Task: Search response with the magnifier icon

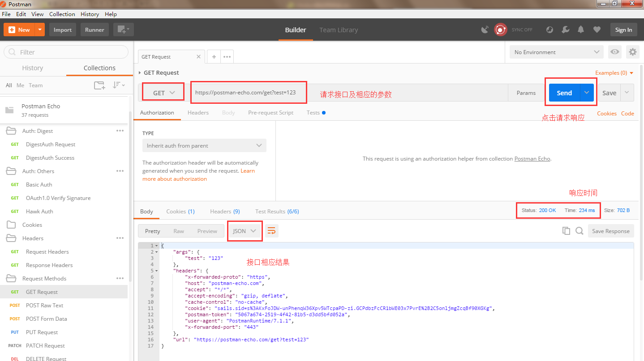Action: pyautogui.click(x=579, y=231)
